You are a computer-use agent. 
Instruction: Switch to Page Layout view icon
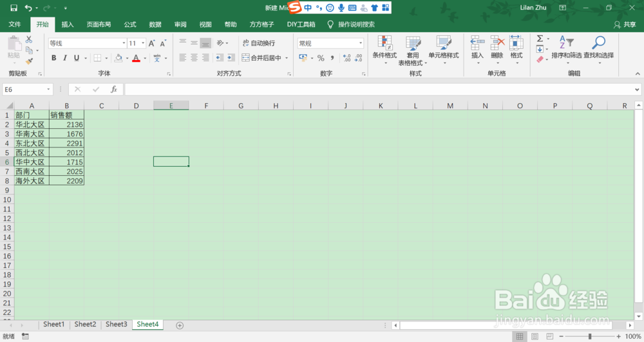click(x=535, y=336)
